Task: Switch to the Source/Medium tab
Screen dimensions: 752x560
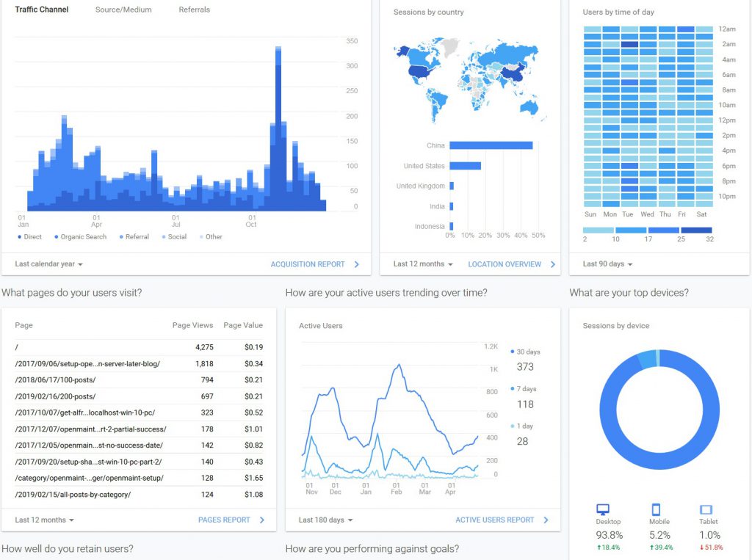Action: coord(123,10)
